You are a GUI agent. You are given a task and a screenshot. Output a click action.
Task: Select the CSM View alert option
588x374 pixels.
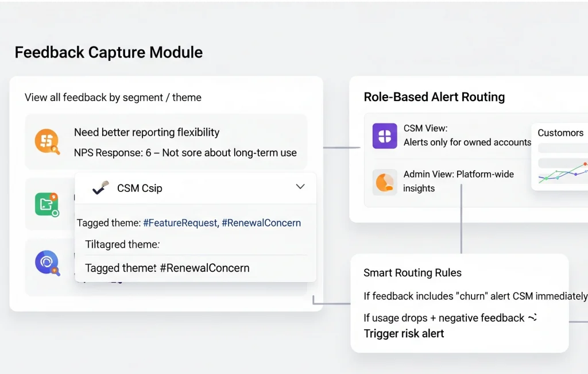tap(466, 136)
